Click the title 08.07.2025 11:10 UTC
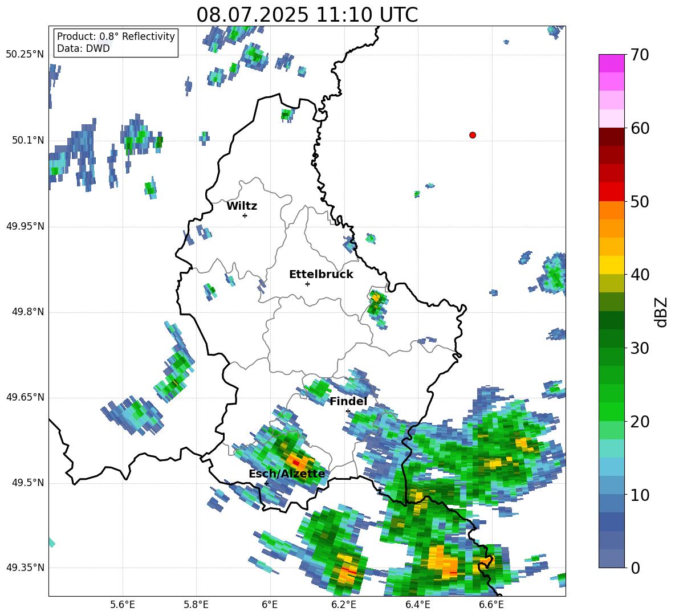The image size is (675, 616). (x=307, y=15)
